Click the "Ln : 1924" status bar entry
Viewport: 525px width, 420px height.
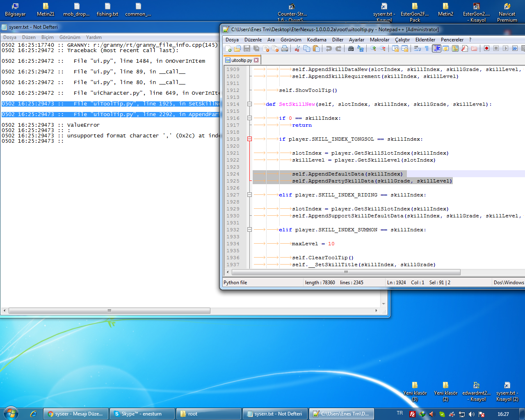point(397,283)
